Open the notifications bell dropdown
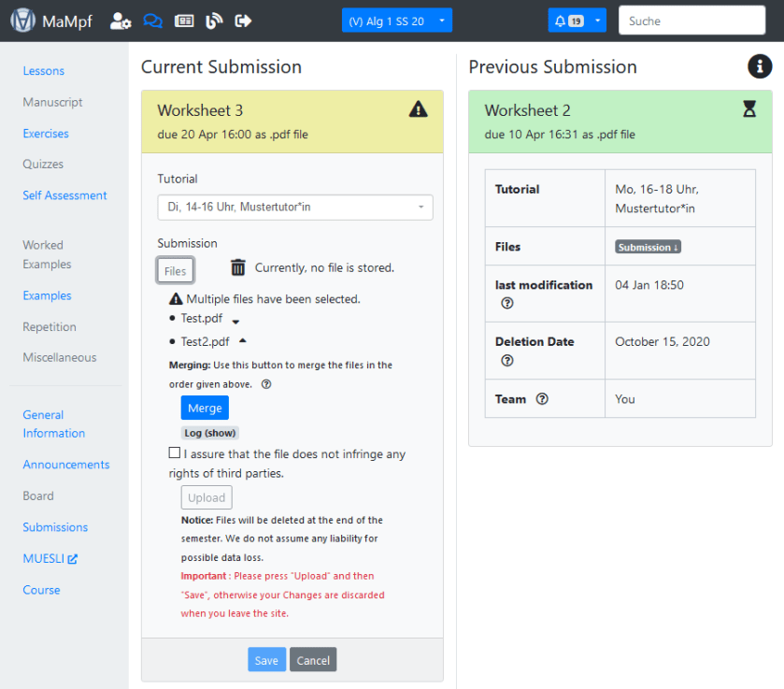The height and width of the screenshot is (689, 784). click(577, 21)
